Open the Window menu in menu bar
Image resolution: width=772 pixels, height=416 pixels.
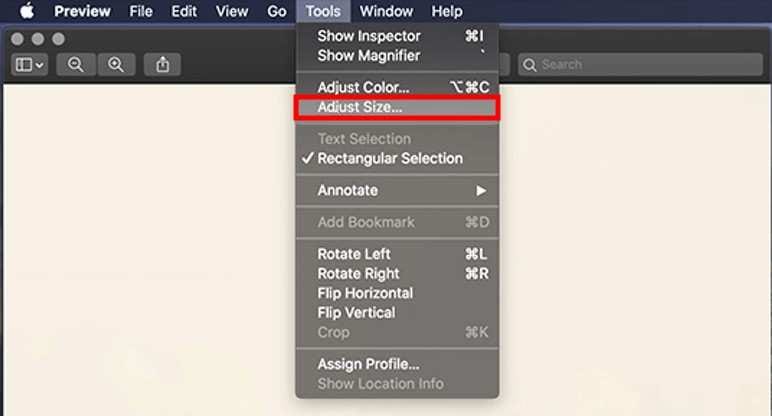pyautogui.click(x=386, y=12)
